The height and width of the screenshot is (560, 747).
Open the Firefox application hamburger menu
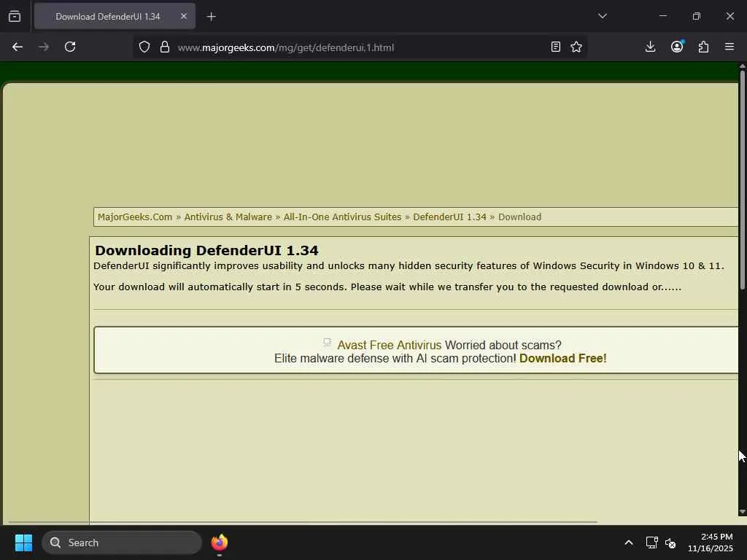[x=729, y=47]
